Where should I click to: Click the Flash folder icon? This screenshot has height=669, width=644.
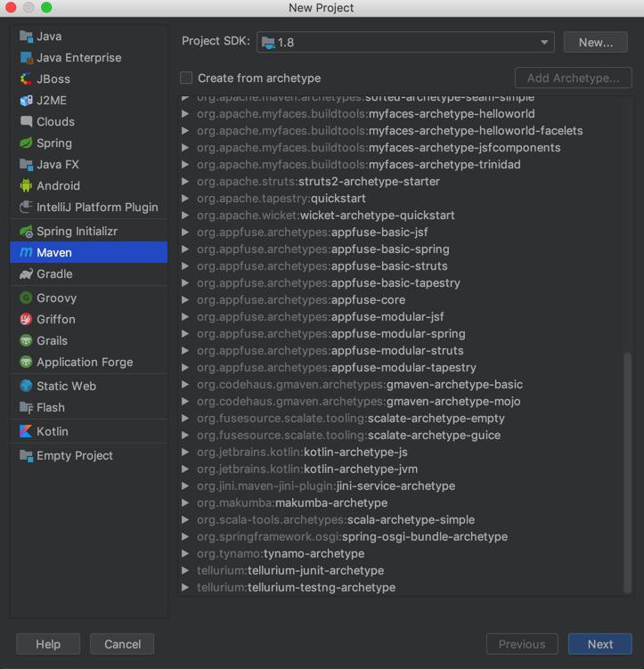[x=26, y=408]
